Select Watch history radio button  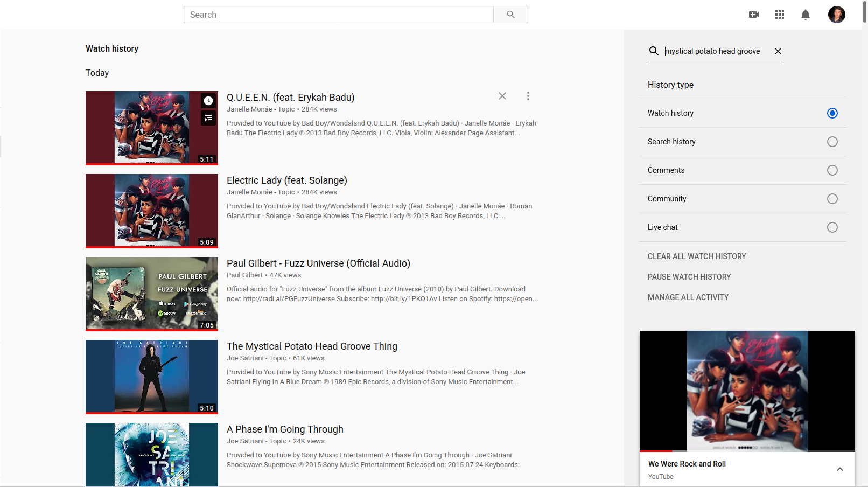coord(832,113)
